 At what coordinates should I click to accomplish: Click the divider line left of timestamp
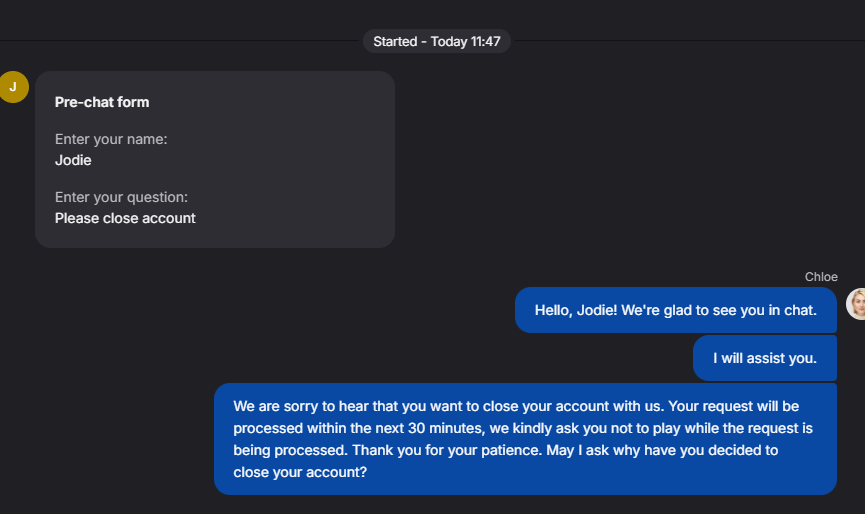[180, 41]
